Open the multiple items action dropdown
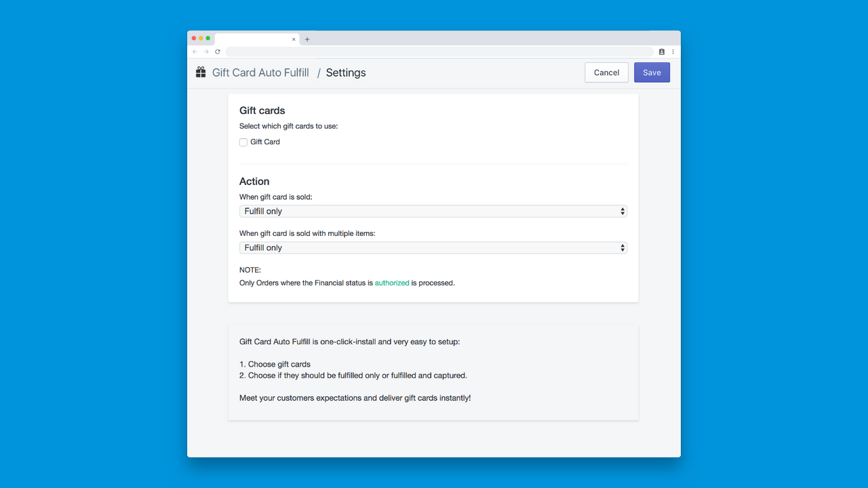This screenshot has width=868, height=488. click(433, 247)
